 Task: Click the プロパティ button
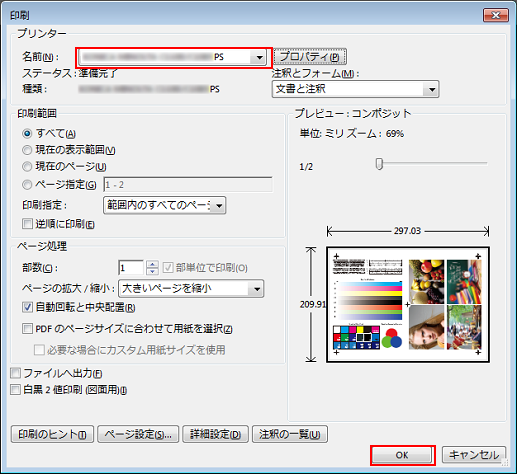310,57
